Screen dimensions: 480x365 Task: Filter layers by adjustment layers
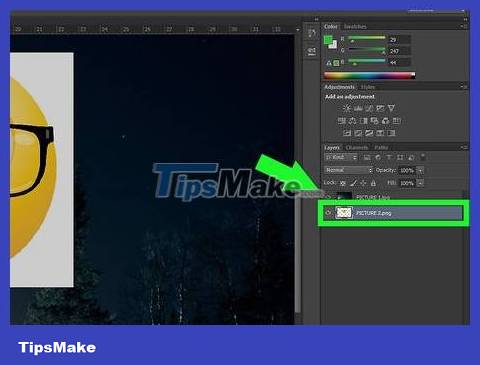378,157
